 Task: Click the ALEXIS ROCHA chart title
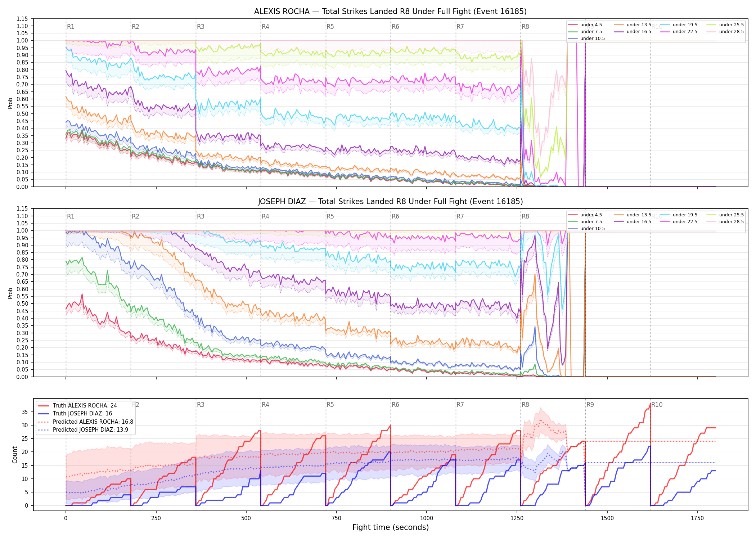coord(390,12)
